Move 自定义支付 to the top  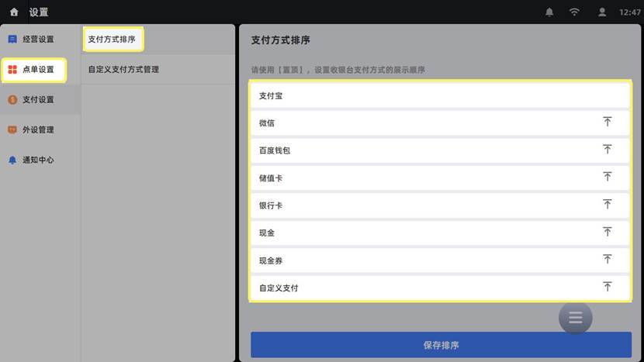(x=607, y=287)
